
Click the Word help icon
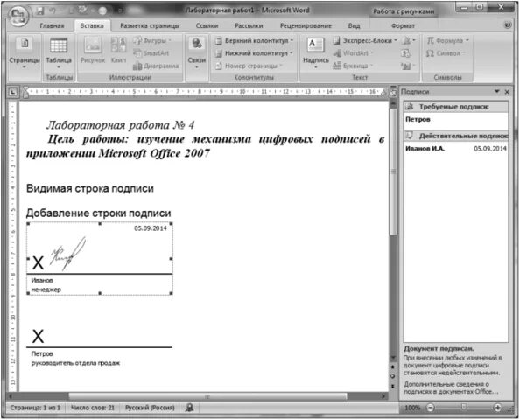point(508,25)
